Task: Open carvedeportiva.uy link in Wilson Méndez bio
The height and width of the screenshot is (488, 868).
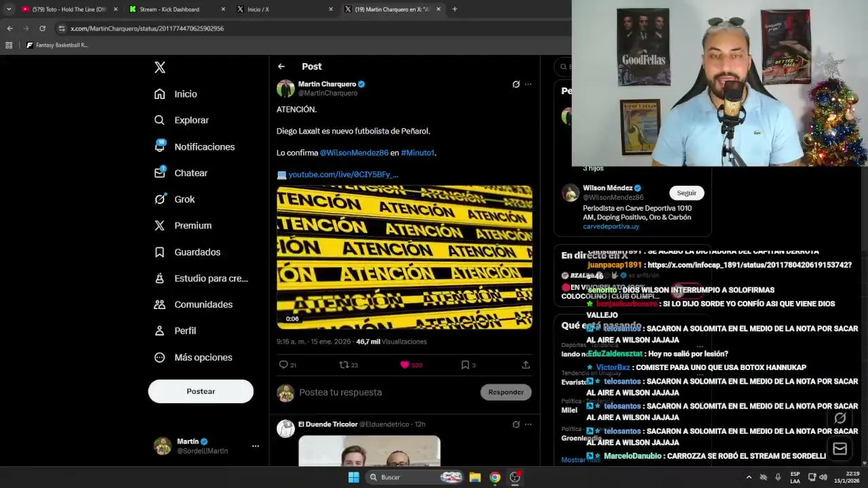Action: 611,226
